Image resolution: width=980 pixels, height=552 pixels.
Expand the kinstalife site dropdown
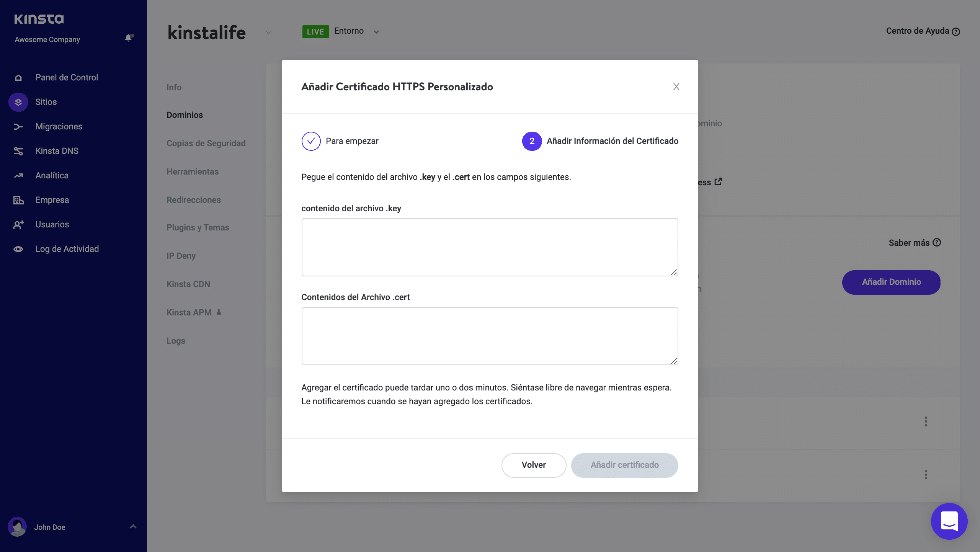(268, 33)
